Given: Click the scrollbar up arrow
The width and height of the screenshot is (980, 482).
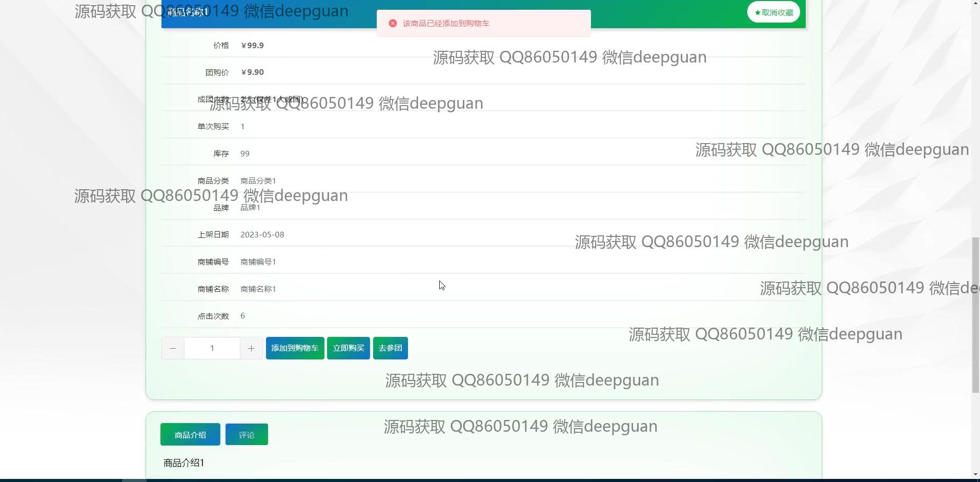Looking at the screenshot, I should [975, 4].
